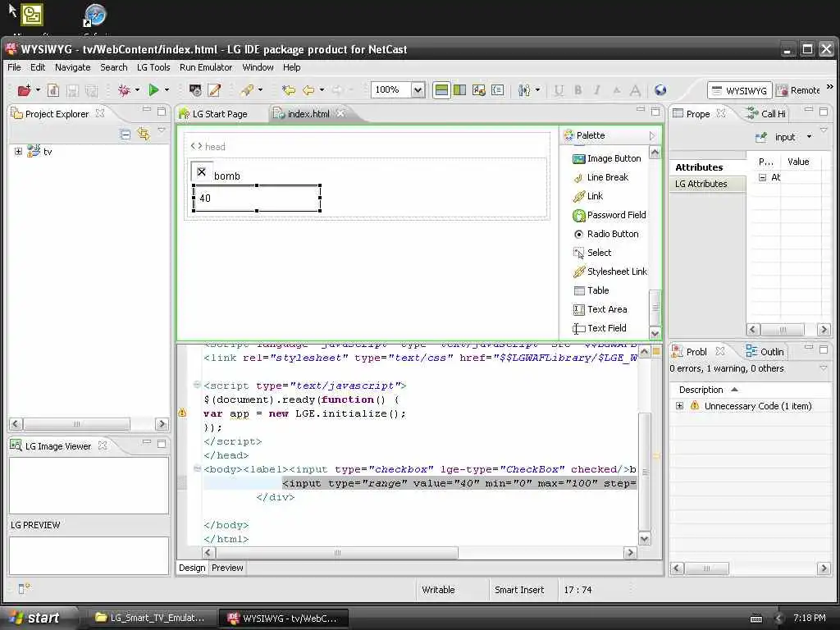840x630 pixels.
Task: Expand Unnecessary Code warning item
Action: click(680, 406)
